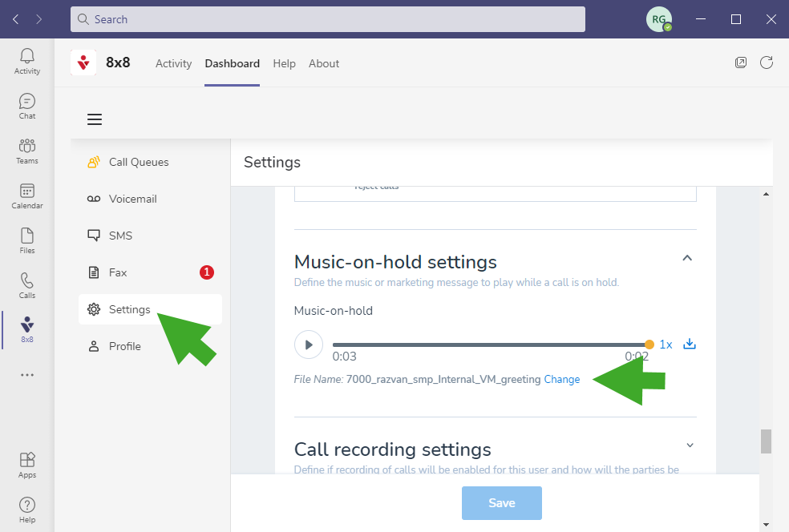
Task: Switch to the Activity tab
Action: 173,63
